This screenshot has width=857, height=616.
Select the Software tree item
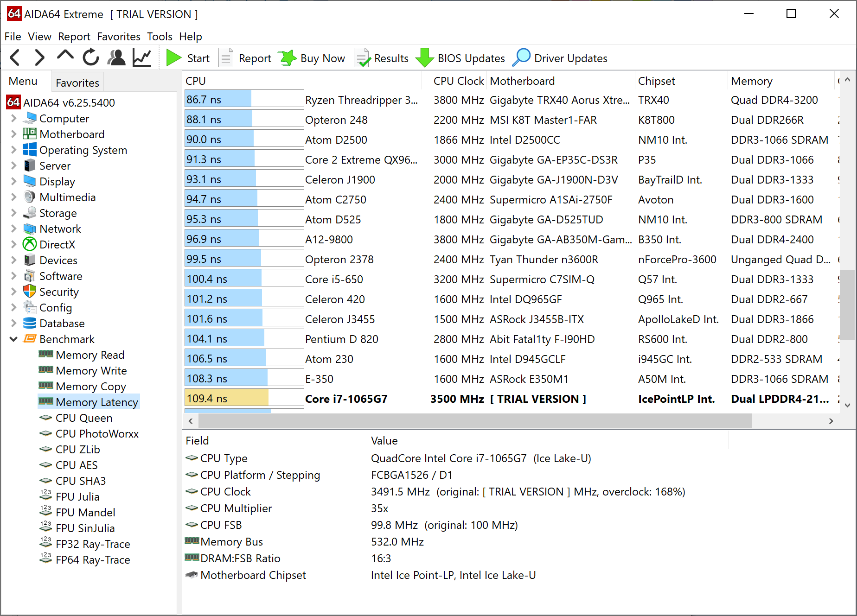click(53, 276)
